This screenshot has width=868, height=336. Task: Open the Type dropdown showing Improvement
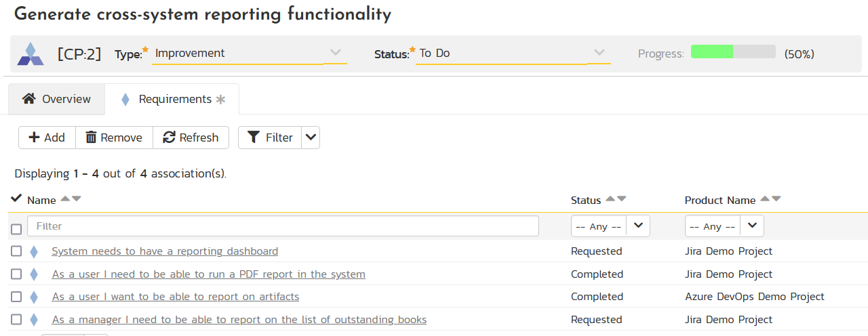coord(249,53)
